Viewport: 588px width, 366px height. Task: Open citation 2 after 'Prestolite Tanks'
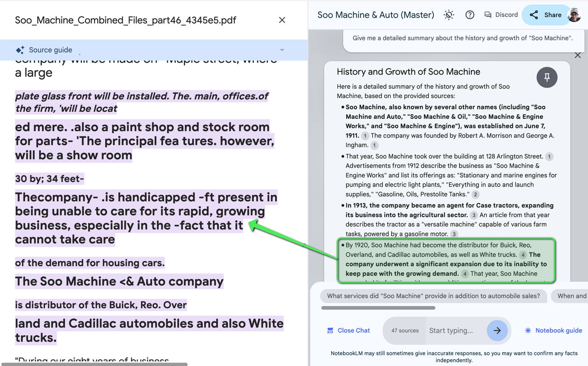[x=475, y=194]
